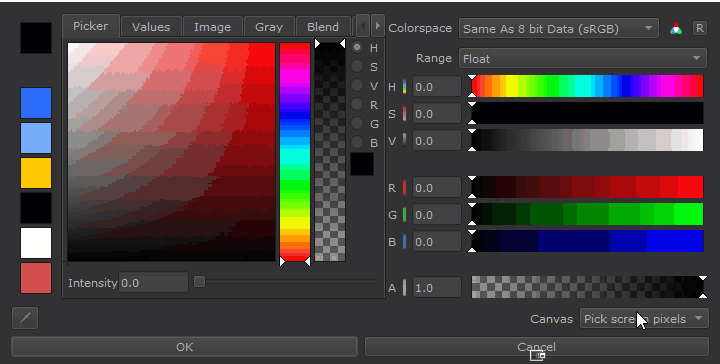720x364 pixels.
Task: Select the R radio button
Action: (357, 104)
